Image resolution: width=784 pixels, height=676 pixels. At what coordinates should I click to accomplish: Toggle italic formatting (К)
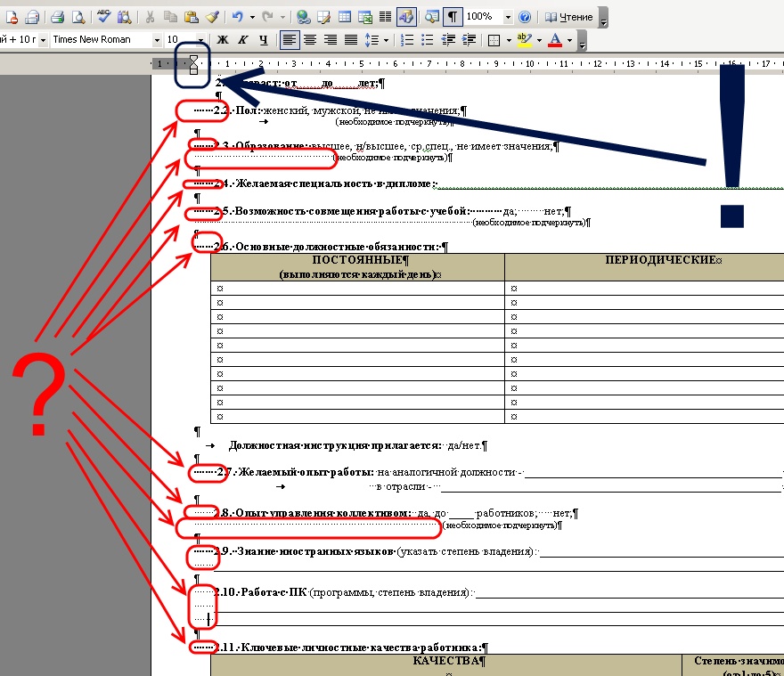242,40
